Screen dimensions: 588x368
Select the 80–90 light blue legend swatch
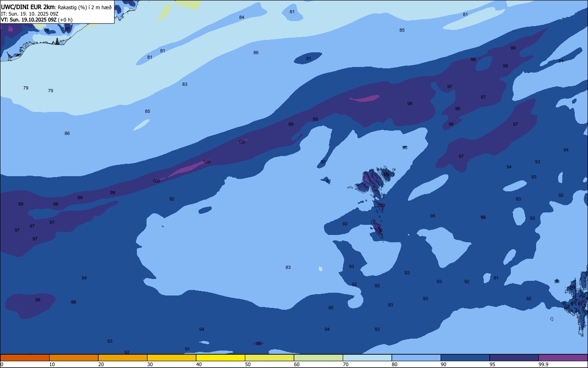tap(416, 357)
